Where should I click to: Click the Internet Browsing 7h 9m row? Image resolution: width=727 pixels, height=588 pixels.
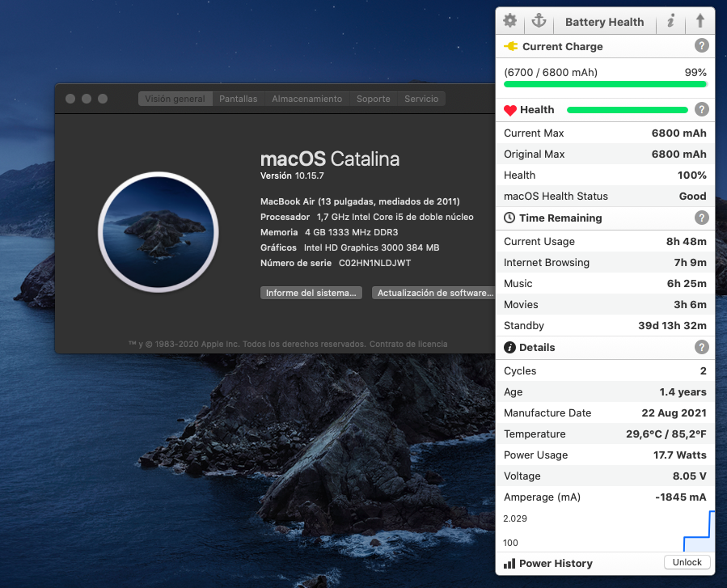pos(605,263)
